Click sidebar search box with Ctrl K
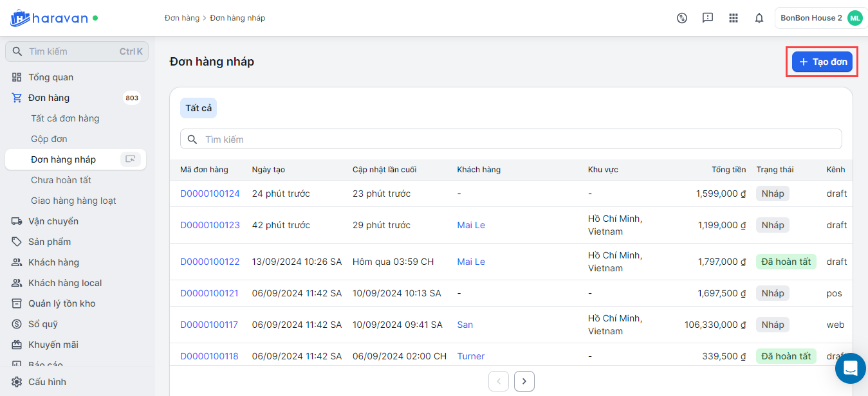 [x=77, y=51]
